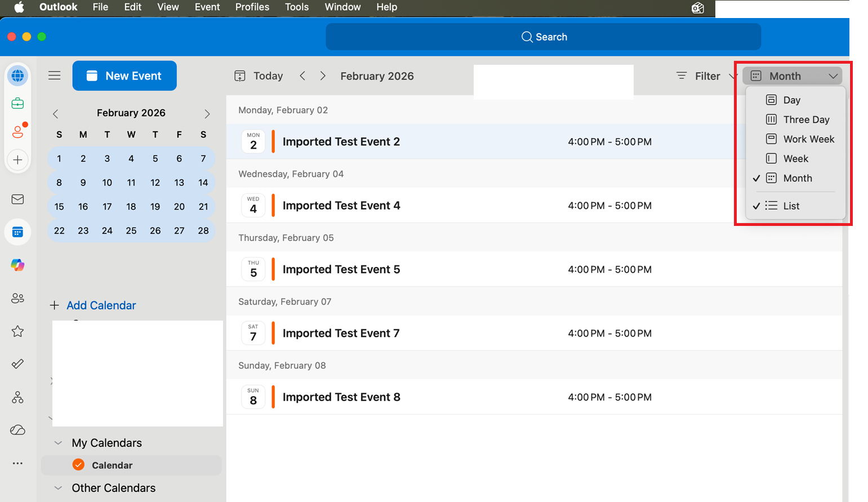
Task: Uncheck the orange Calendar checkbox
Action: (78, 465)
